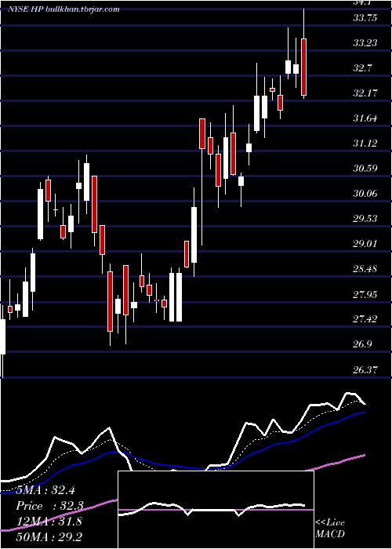Image resolution: width=392 pixels, height=549 pixels.
Task: Click the MACD inset chart panel
Action: pyautogui.click(x=216, y=510)
